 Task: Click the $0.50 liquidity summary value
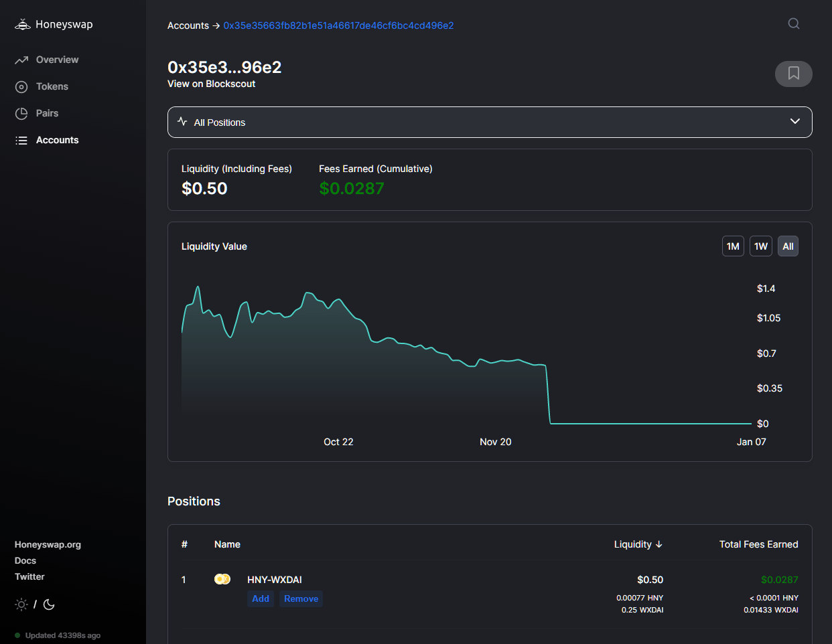[x=204, y=189]
